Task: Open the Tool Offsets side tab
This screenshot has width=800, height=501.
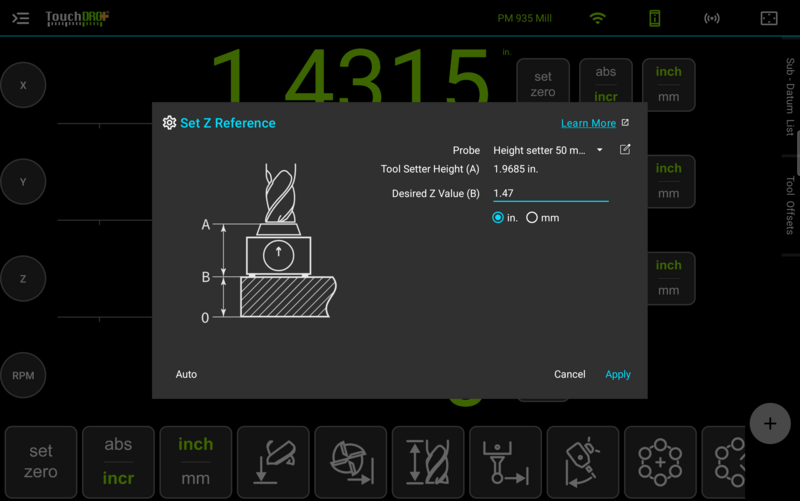Action: tap(790, 205)
